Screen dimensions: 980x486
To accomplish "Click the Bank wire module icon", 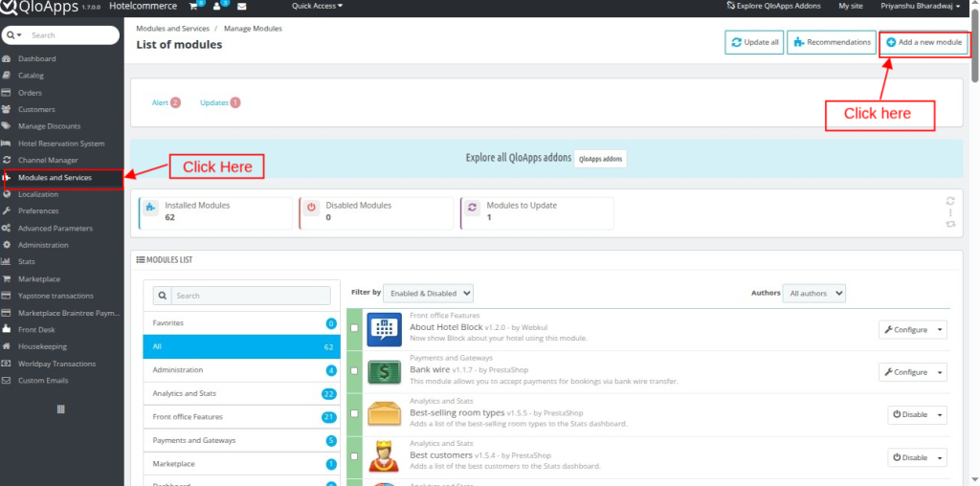I will [384, 371].
